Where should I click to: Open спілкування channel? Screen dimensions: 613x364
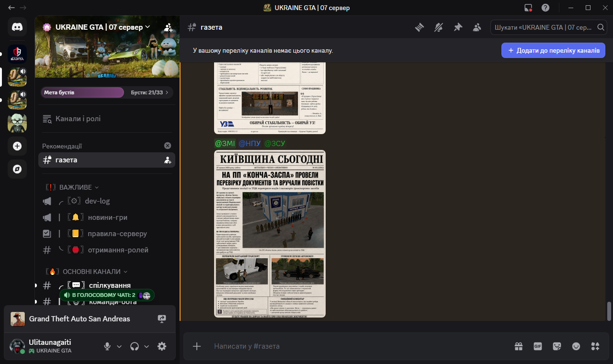(106, 285)
